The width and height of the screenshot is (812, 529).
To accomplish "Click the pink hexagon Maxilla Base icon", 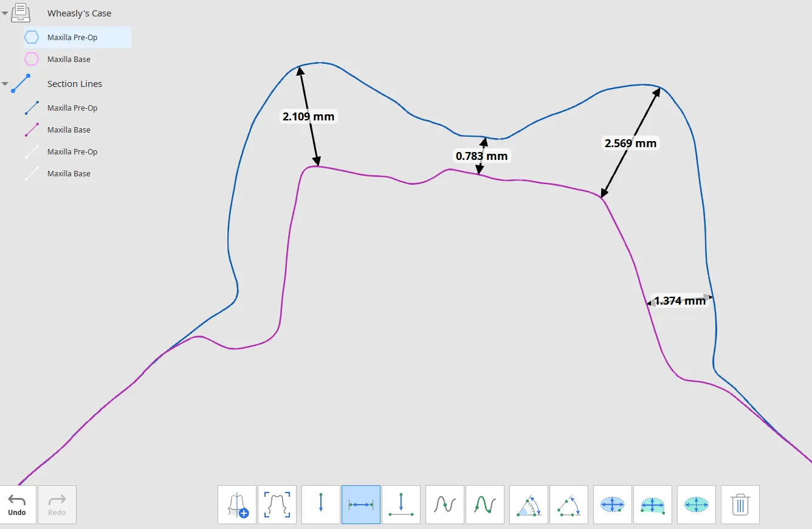I will (32, 59).
